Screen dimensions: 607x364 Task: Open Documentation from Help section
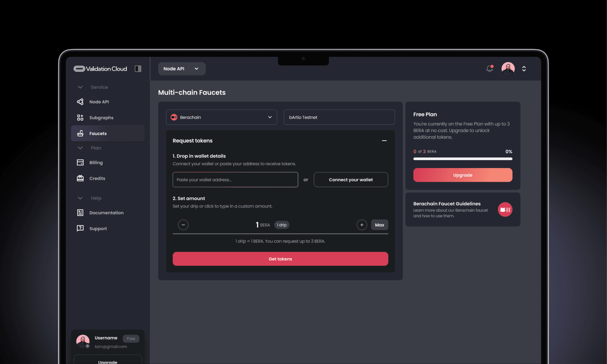click(x=106, y=213)
